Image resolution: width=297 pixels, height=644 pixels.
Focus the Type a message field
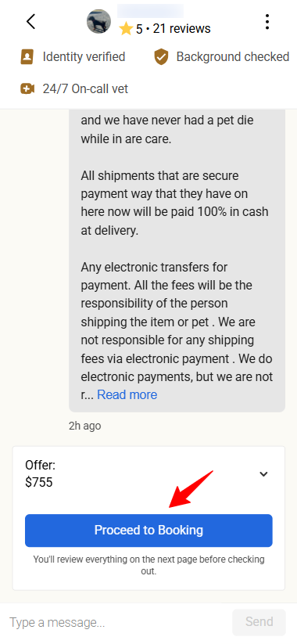(x=117, y=623)
